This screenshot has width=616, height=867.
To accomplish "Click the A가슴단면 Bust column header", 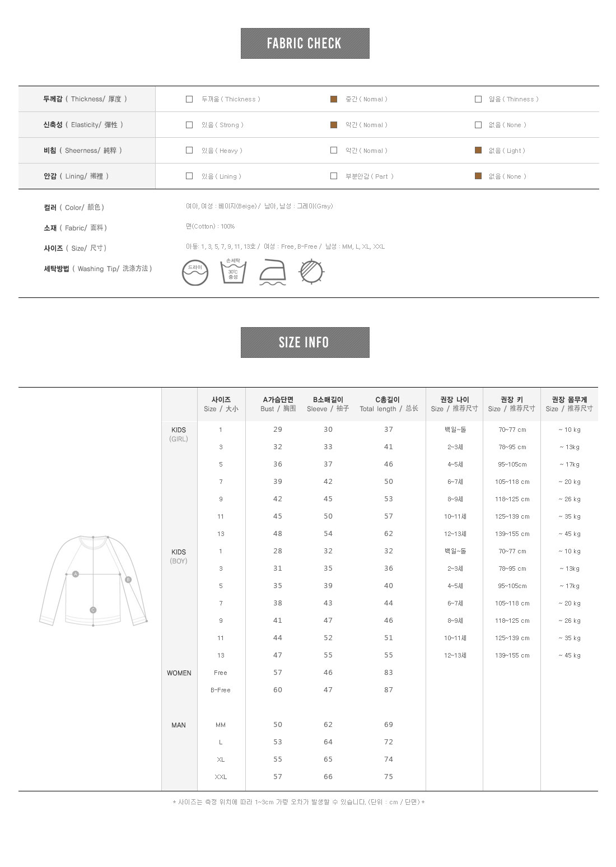I will [x=278, y=404].
